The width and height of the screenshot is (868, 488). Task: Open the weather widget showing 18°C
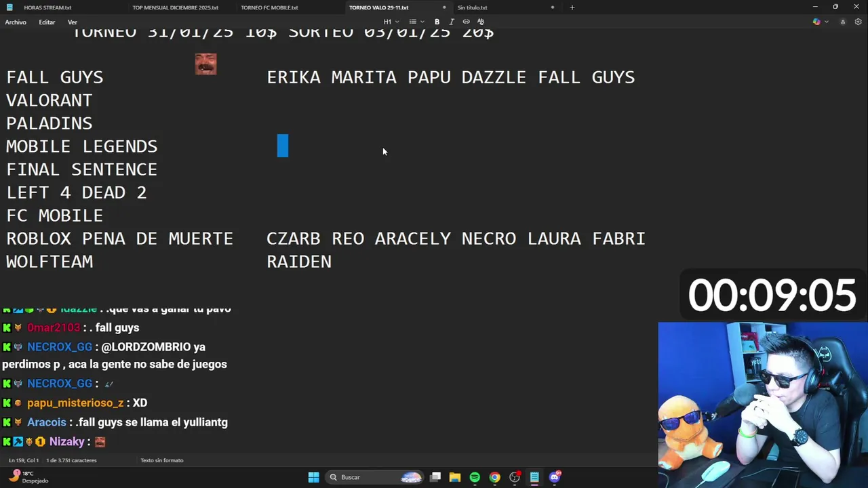pos(28,477)
